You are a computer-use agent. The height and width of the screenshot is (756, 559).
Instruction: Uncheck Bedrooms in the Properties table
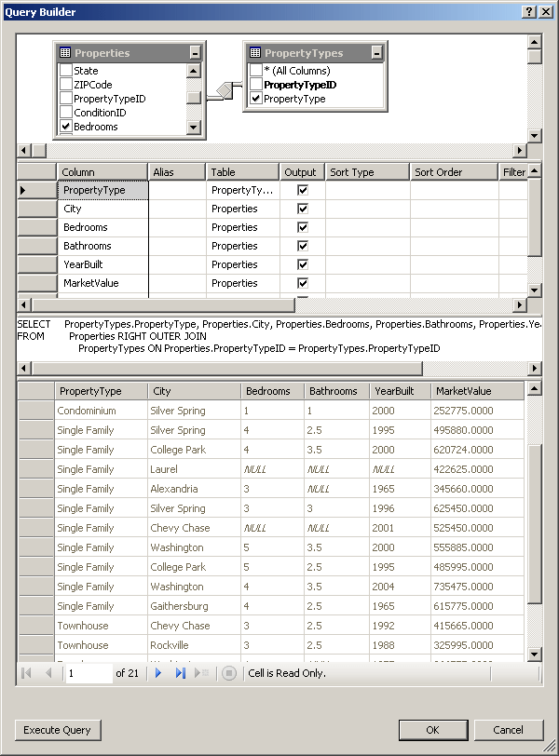(66, 127)
